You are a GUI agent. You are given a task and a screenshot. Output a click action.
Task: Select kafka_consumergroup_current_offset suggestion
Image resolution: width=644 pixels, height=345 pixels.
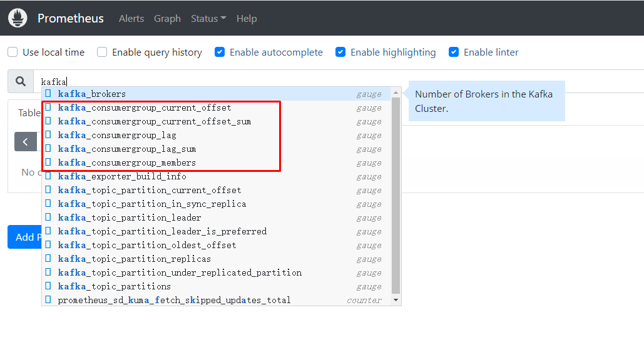[217, 107]
